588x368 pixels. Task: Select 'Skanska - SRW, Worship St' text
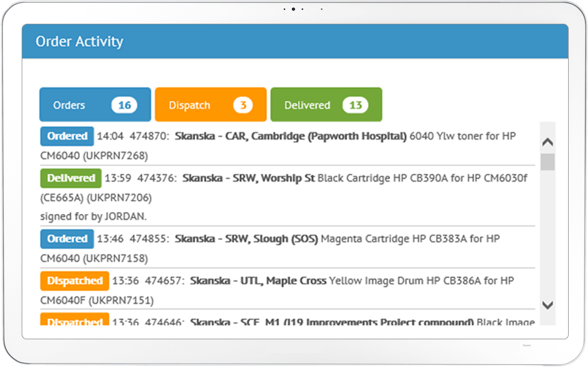click(249, 178)
